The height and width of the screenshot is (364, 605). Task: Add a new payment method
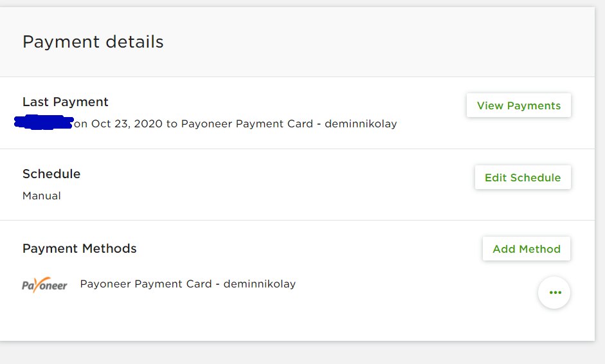tap(527, 249)
